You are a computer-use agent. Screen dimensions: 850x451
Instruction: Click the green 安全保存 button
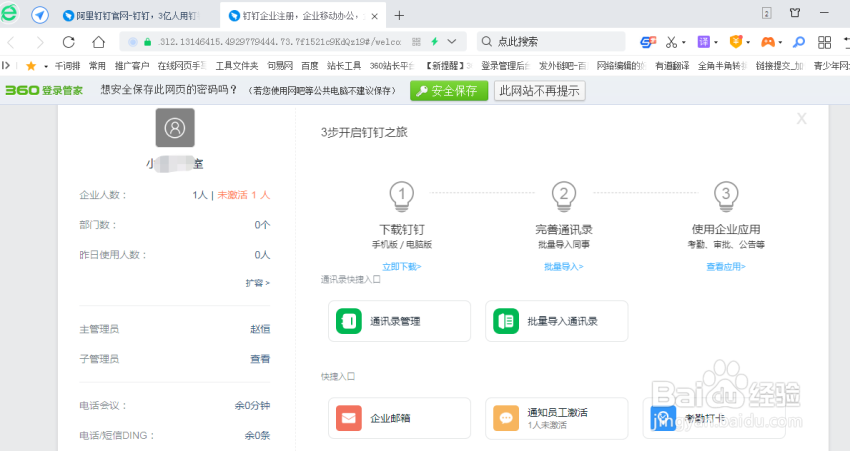coord(449,91)
